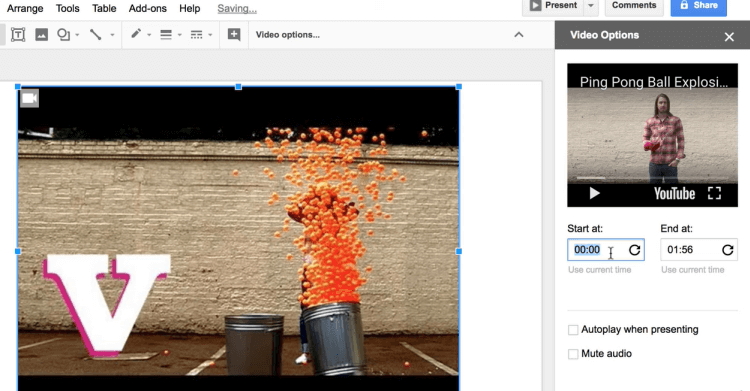Insert an image with the Image icon
Screen dimensions: 750x391
pos(42,34)
